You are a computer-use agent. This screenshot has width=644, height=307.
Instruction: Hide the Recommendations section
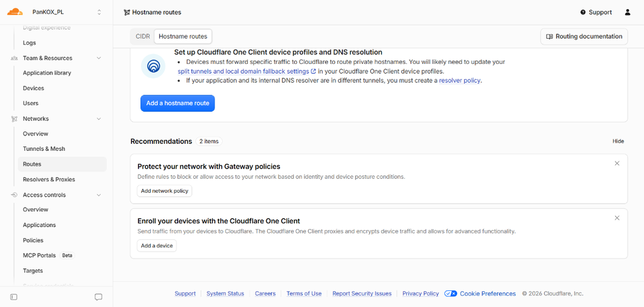[x=618, y=141]
